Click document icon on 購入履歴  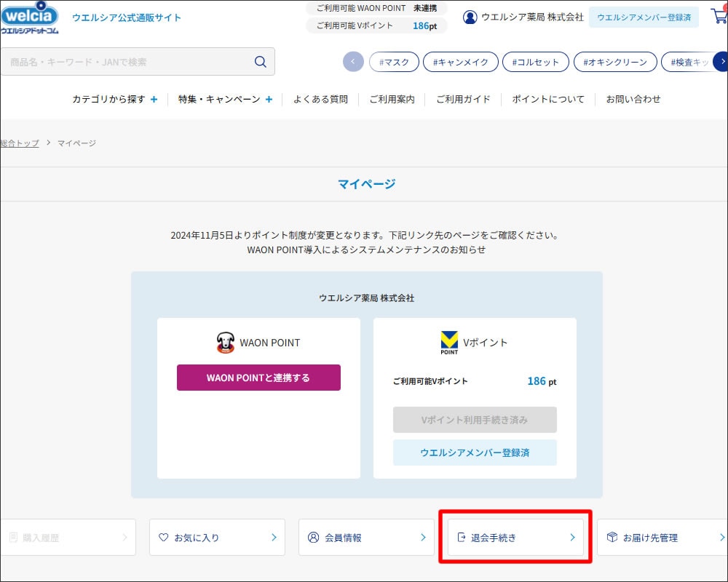point(13,537)
